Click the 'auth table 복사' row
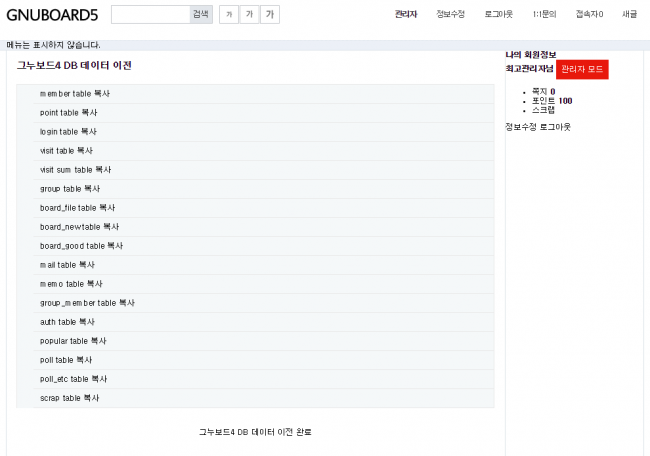Viewport: 650px width, 456px height. 264,323
